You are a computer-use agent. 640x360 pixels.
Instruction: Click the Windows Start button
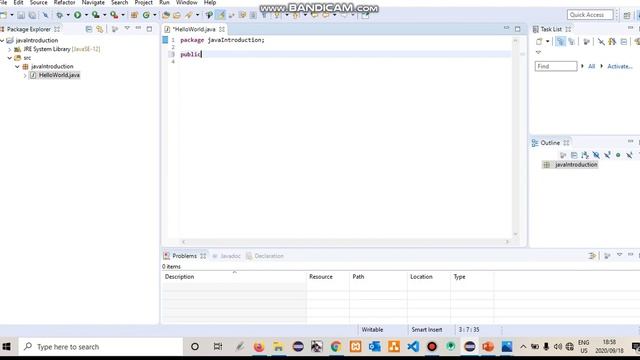[x=7, y=347]
